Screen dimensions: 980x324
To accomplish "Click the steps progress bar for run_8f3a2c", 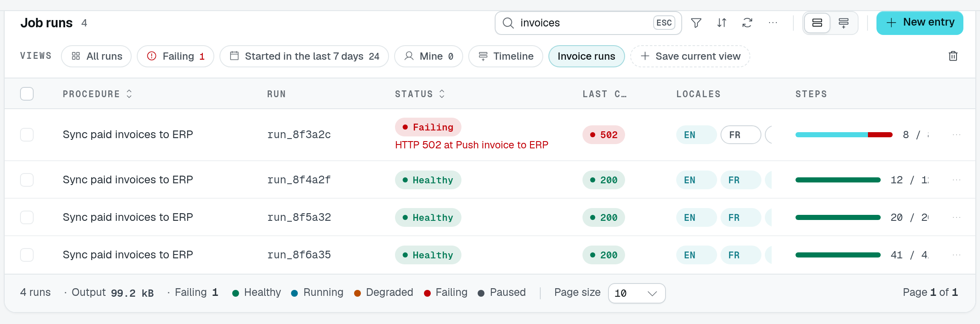I will point(844,135).
